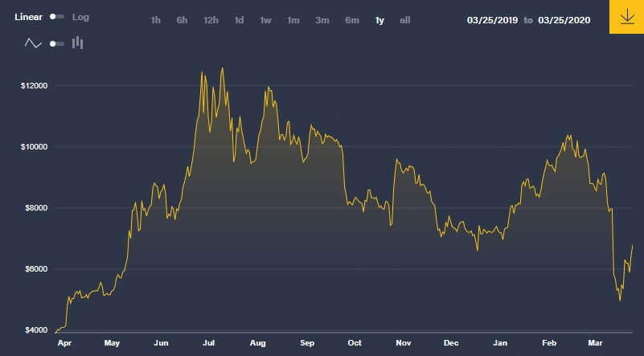This screenshot has width=644, height=356.
Task: Click the yellow download chart button
Action: pos(626,18)
